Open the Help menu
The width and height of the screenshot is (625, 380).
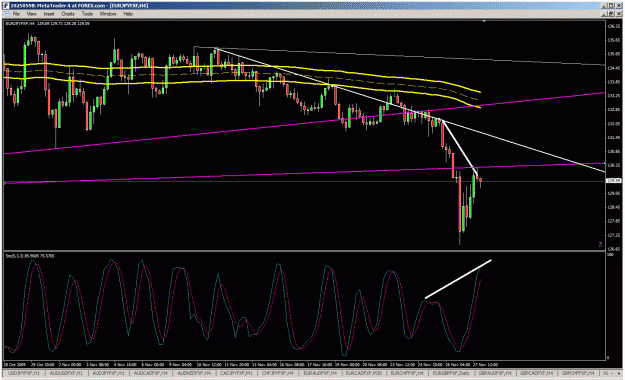coord(128,14)
